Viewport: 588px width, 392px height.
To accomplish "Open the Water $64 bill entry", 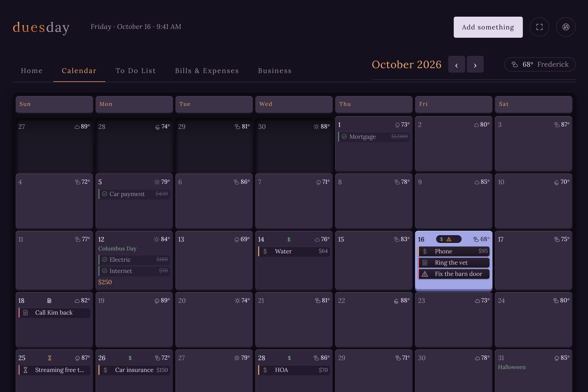I will pyautogui.click(x=294, y=251).
